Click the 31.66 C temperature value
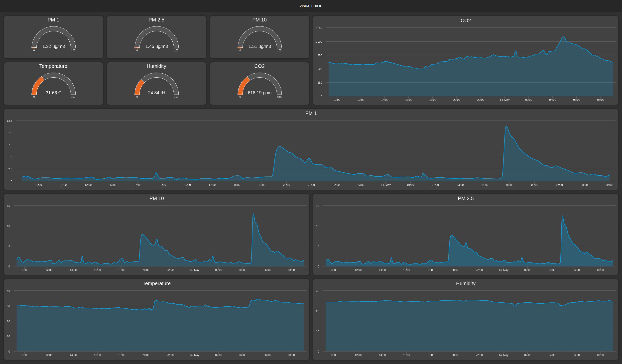The height and width of the screenshot is (364, 622). tap(53, 93)
